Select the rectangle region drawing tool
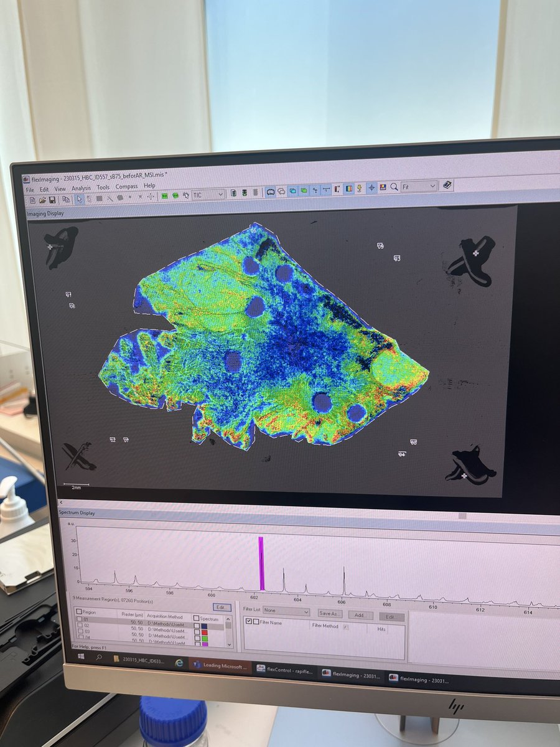Viewport: 560px width, 747px height. tap(99, 199)
